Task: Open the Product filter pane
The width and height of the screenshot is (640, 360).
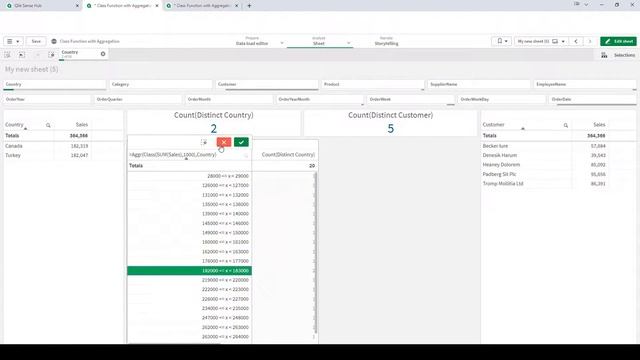Action: point(373,84)
